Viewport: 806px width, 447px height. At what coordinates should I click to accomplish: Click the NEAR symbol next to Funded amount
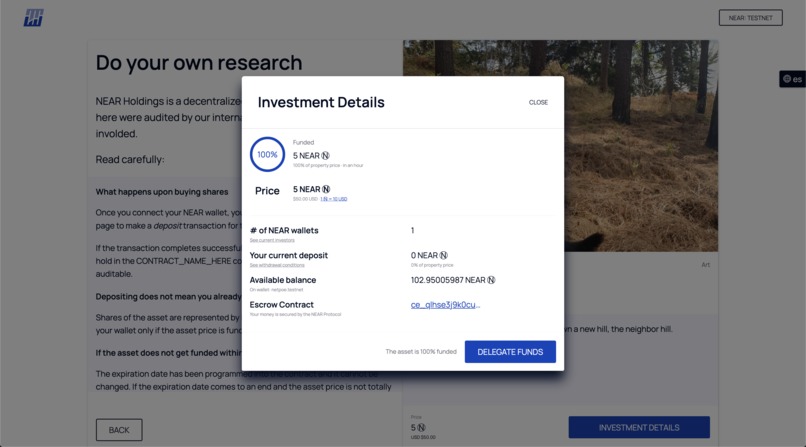pos(325,156)
